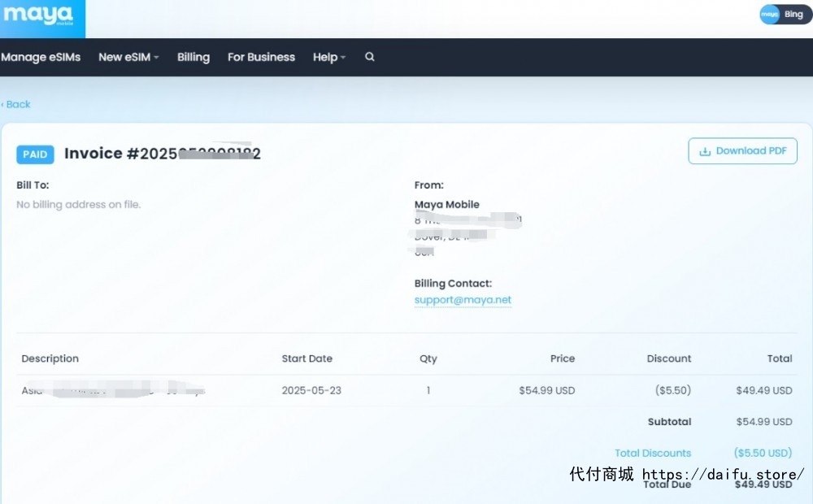Expand the New eSIM dropdown
813x504 pixels.
pos(128,57)
